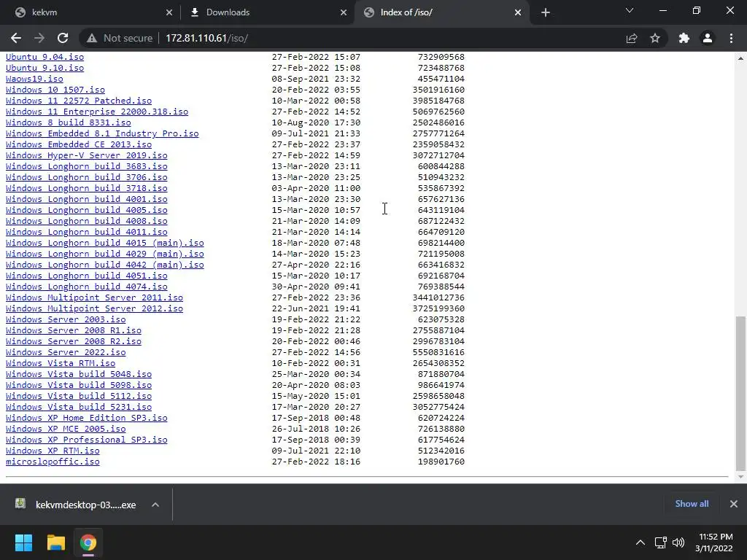Download Ubuntu 9.04.iso
This screenshot has width=747, height=560.
(44, 57)
